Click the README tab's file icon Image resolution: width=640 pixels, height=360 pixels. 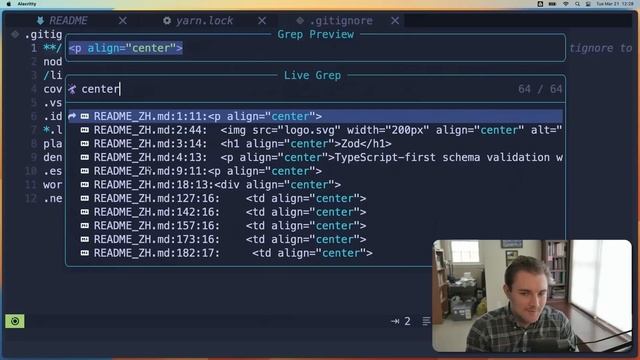(40, 20)
